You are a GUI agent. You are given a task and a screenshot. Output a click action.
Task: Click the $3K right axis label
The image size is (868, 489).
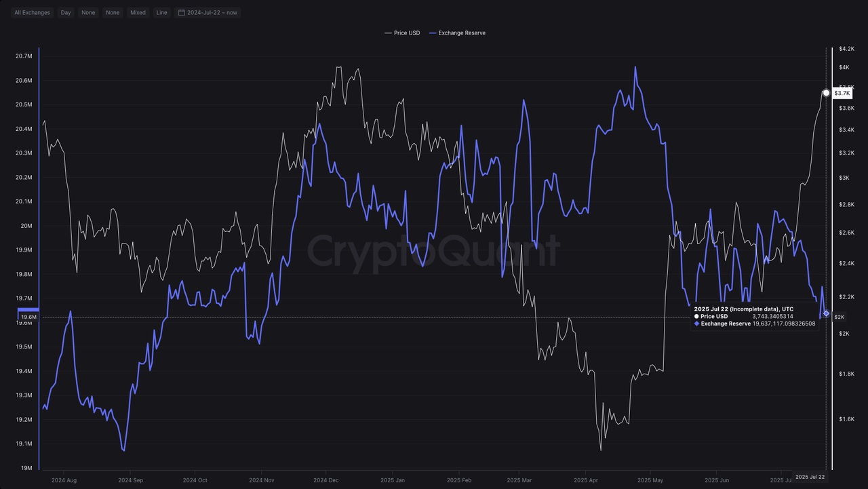pyautogui.click(x=844, y=178)
